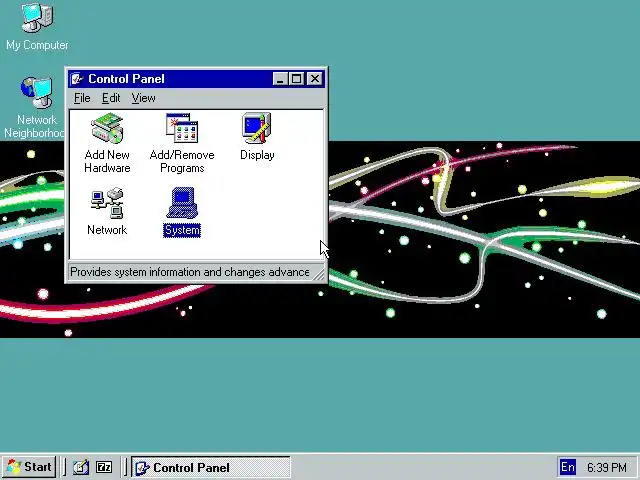Open the Edit menu

[x=111, y=98]
